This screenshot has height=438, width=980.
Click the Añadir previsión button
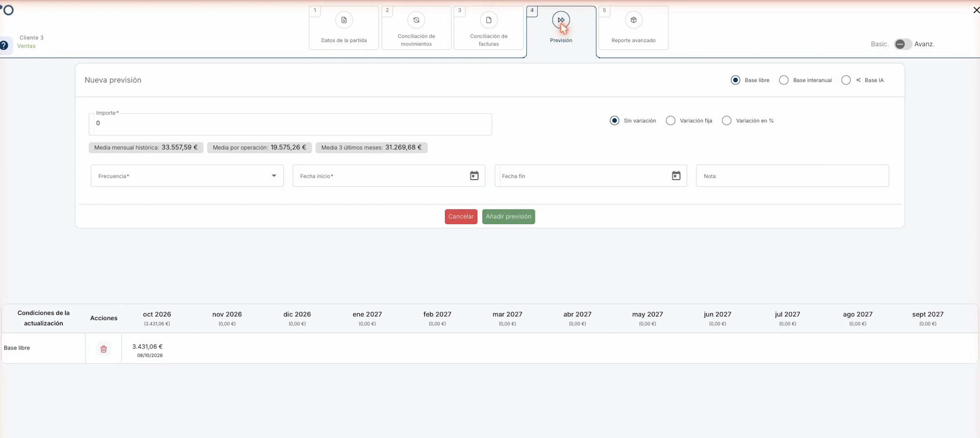tap(508, 217)
